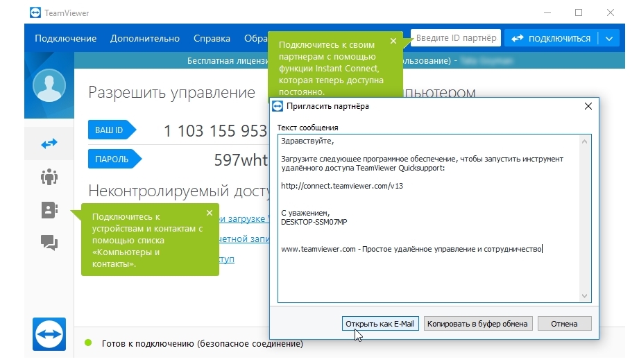Select the Remote Control arrows sidebar icon
639x364 pixels.
(49, 144)
